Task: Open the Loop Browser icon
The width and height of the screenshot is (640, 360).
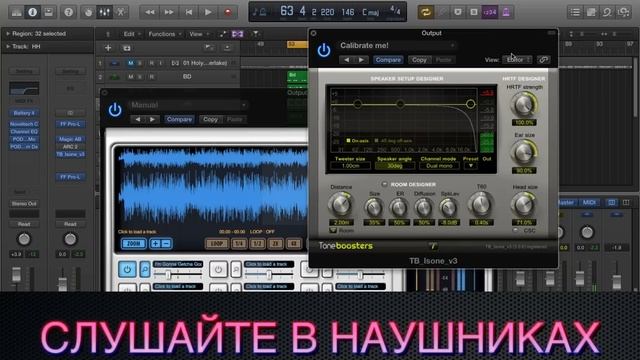Action: tap(607, 12)
